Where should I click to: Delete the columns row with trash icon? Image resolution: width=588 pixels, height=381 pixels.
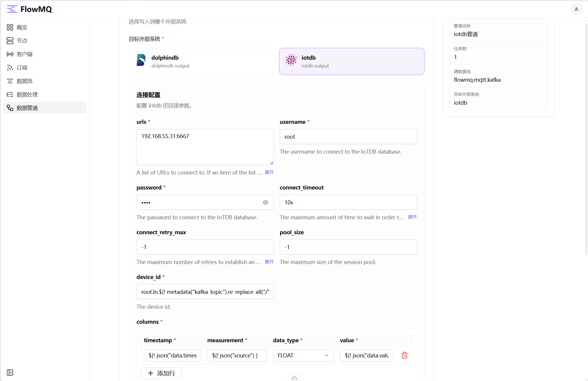(x=404, y=355)
